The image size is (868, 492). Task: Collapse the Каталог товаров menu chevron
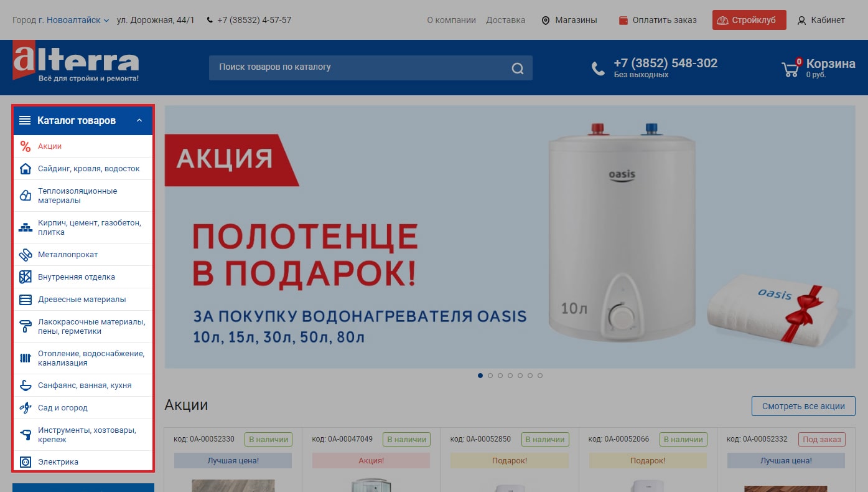tap(139, 120)
